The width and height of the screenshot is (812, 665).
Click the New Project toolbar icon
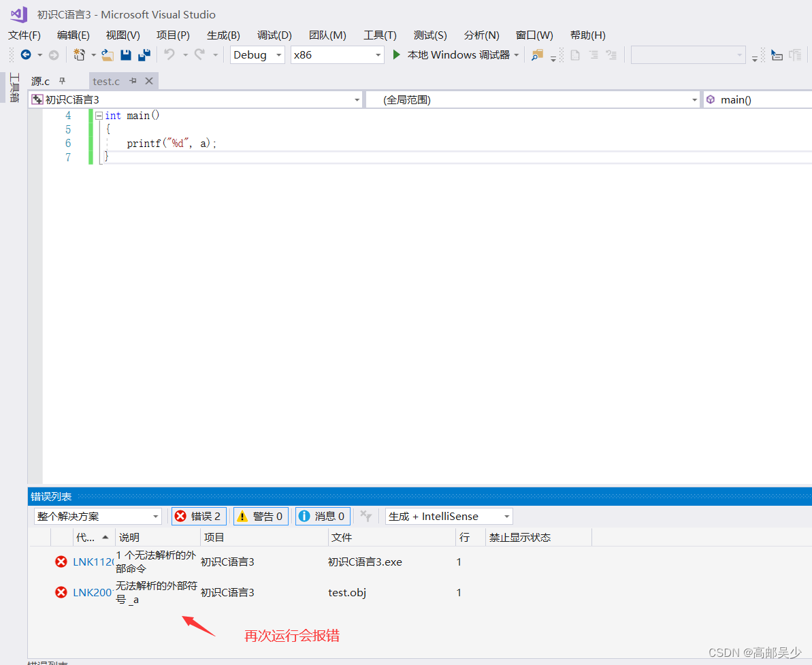point(79,54)
